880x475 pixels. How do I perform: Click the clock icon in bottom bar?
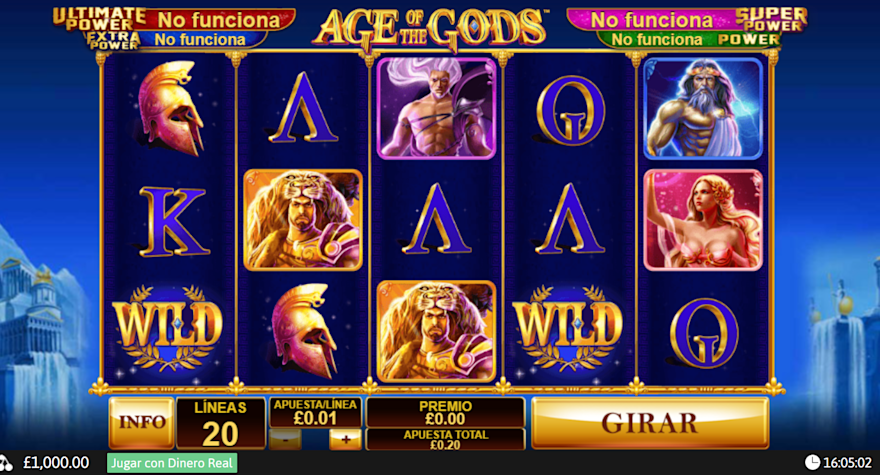(812, 463)
